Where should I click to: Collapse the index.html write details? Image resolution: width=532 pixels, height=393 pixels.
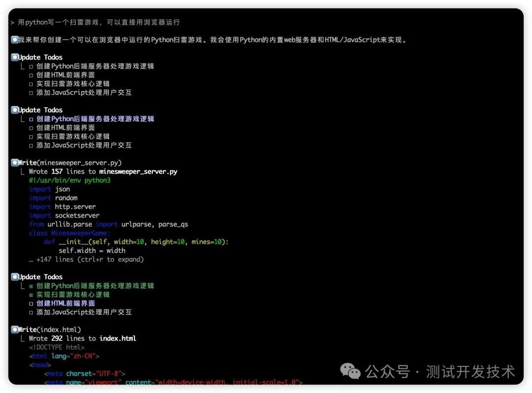pos(22,338)
